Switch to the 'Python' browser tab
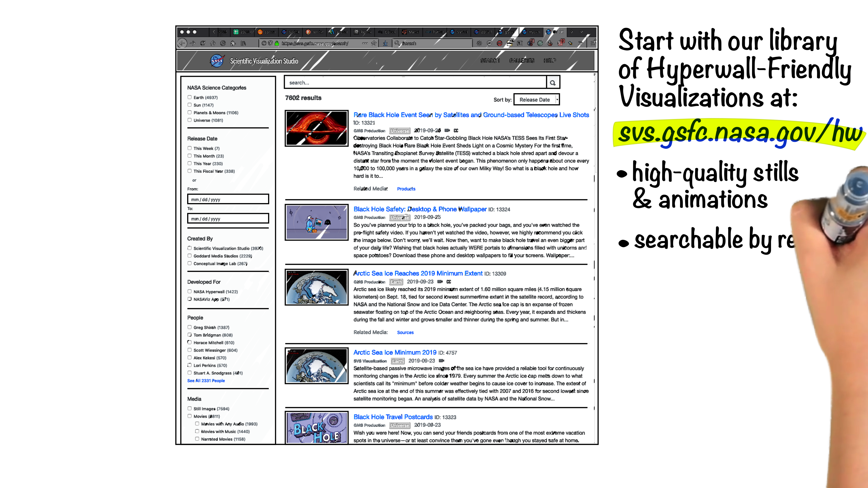868x488 pixels. tap(434, 32)
